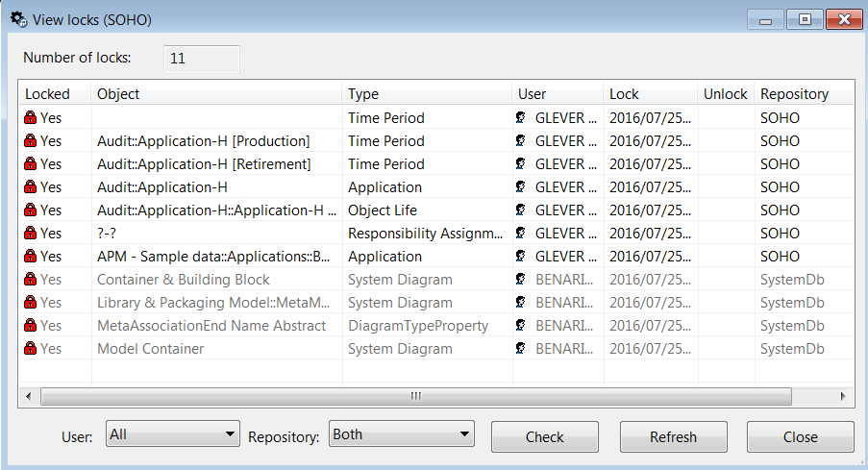This screenshot has width=868, height=470.
Task: Click the lock icon on the Audit::Application-H [Production] row
Action: tap(31, 141)
